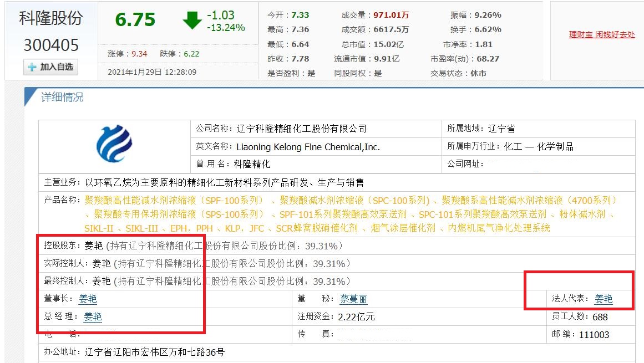Click the price change -1.03
Image resolution: width=644 pixels, height=363 pixels.
(x=221, y=15)
